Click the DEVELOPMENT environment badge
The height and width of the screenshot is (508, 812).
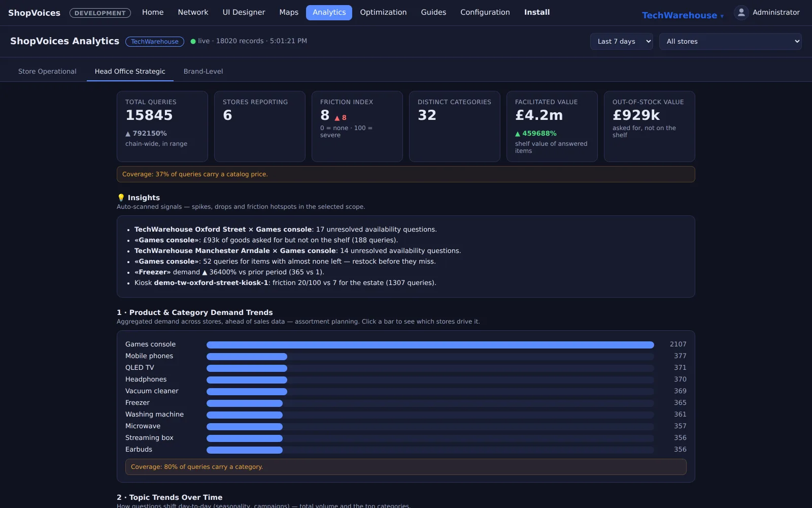pos(100,13)
